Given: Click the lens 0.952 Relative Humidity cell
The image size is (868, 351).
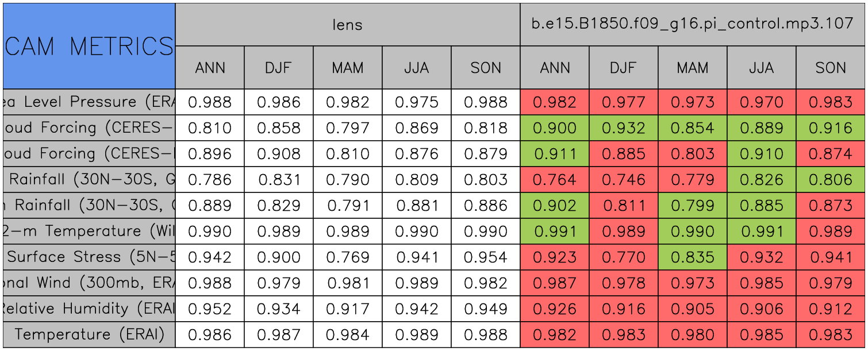Looking at the screenshot, I should tap(209, 309).
